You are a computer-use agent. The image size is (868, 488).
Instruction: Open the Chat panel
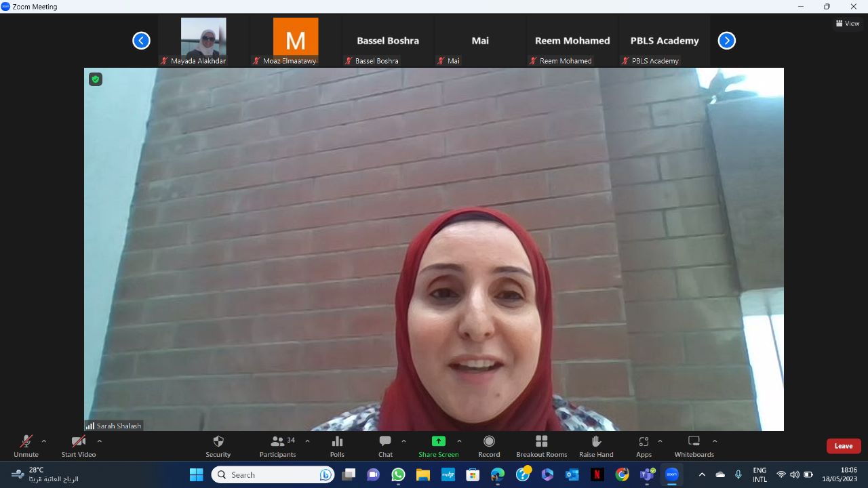coord(385,446)
